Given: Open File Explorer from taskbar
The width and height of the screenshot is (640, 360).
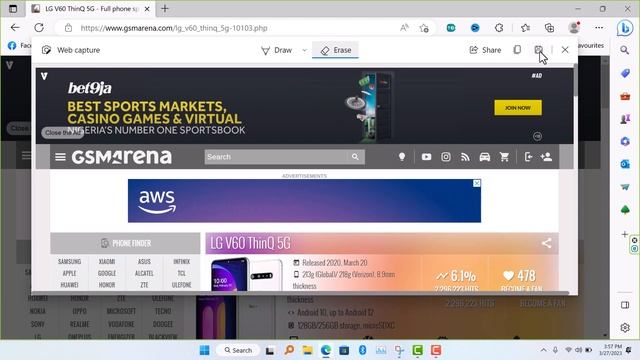Looking at the screenshot, I should tap(307, 350).
